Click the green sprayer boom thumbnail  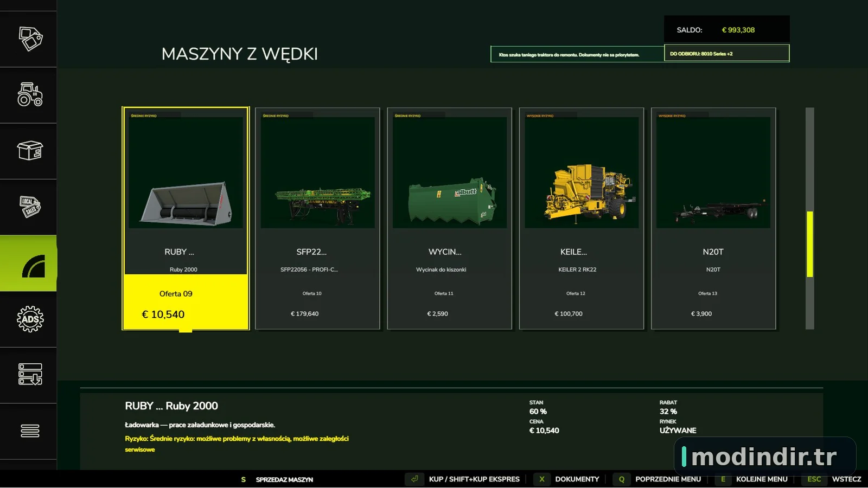(x=317, y=172)
